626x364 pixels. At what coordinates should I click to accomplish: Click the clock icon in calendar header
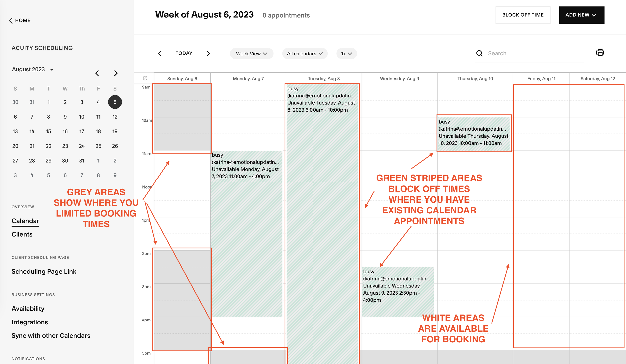click(x=145, y=78)
